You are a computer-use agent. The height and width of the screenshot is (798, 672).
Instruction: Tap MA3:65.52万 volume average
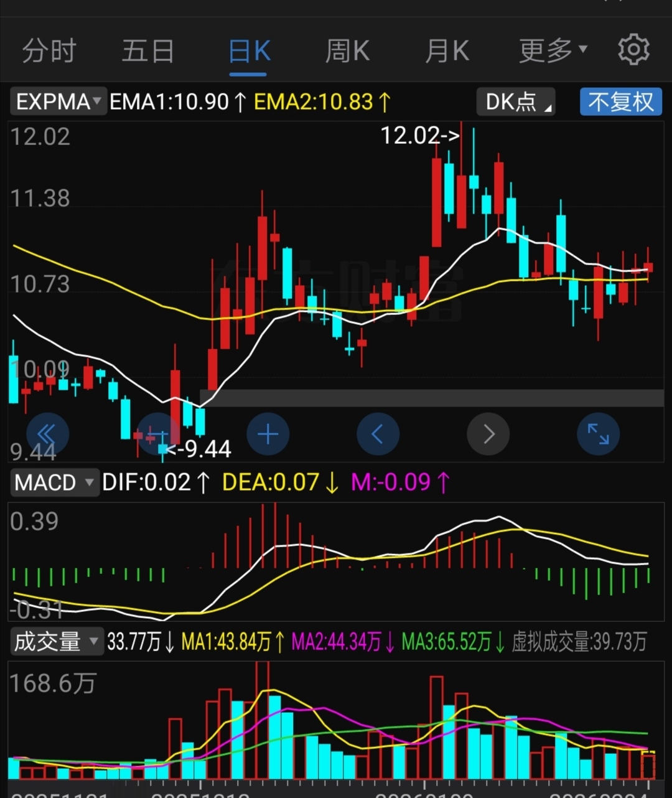(454, 641)
